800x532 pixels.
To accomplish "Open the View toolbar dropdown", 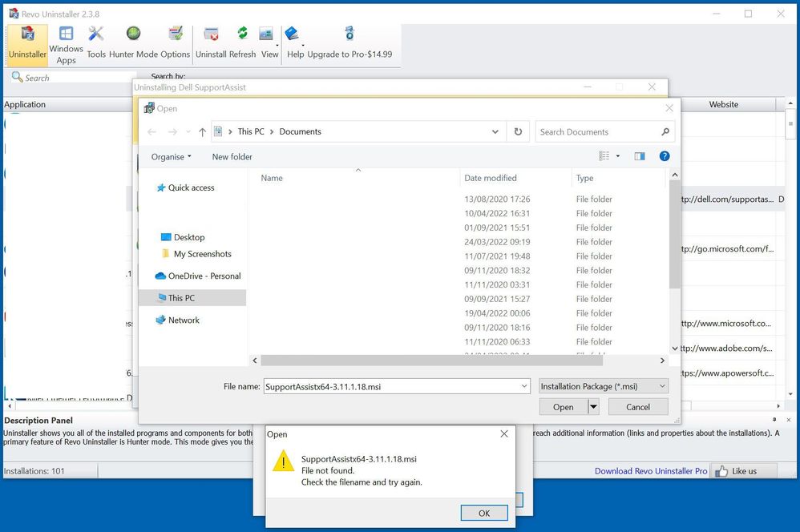I will click(x=269, y=42).
